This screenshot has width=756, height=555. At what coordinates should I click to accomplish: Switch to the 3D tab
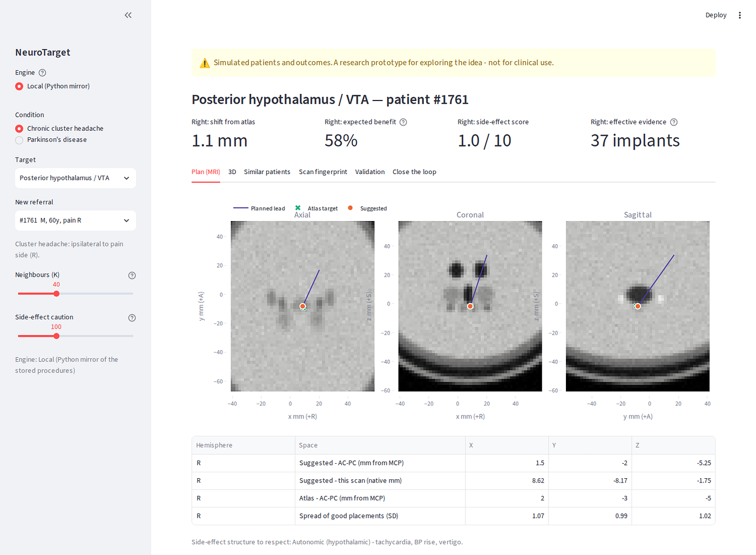232,172
